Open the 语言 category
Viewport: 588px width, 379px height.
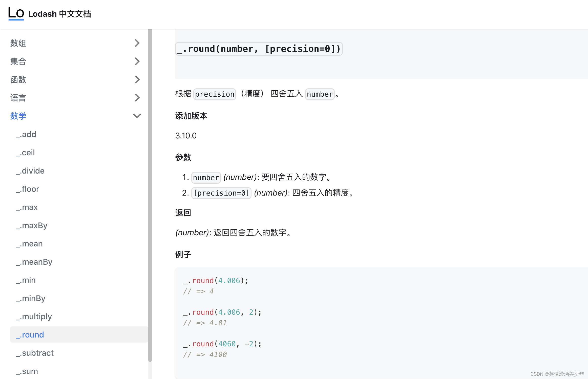(x=18, y=98)
